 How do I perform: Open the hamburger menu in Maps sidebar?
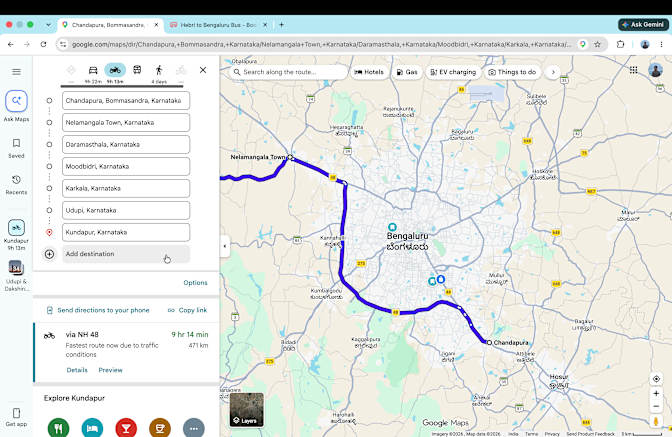[16, 72]
